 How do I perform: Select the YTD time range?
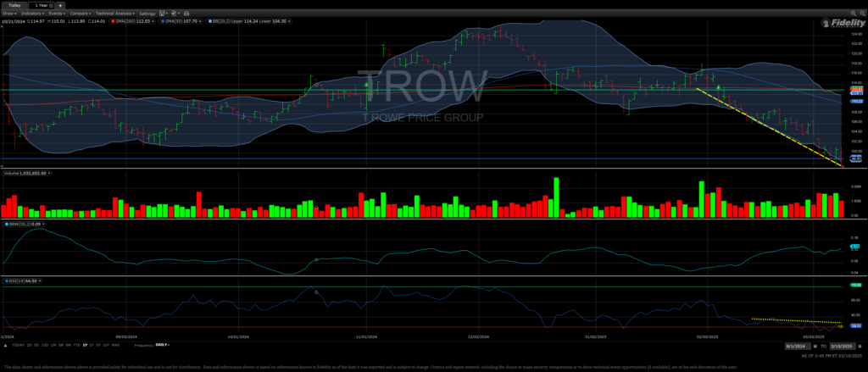[x=77, y=345]
